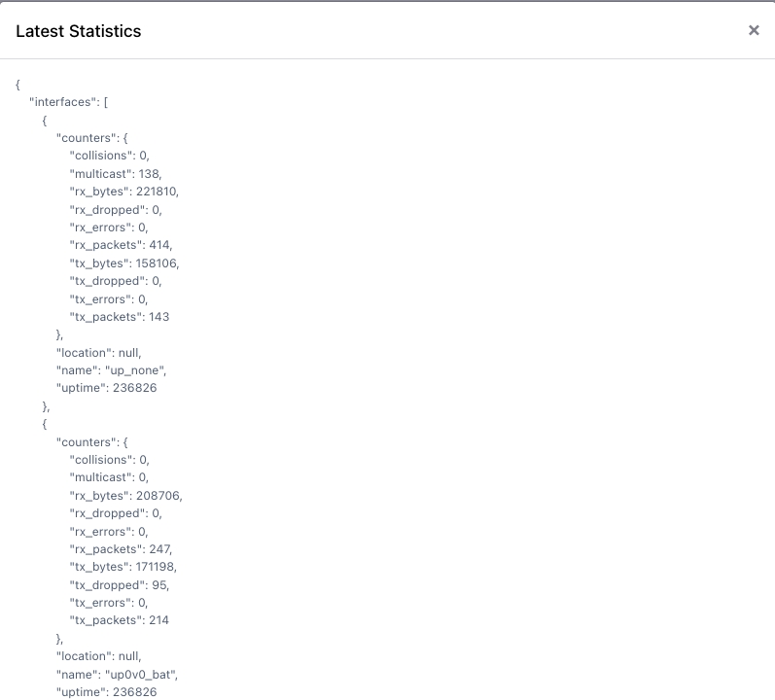Click the uptime line below "up_none"
This screenshot has width=775, height=700.
pyautogui.click(x=107, y=387)
